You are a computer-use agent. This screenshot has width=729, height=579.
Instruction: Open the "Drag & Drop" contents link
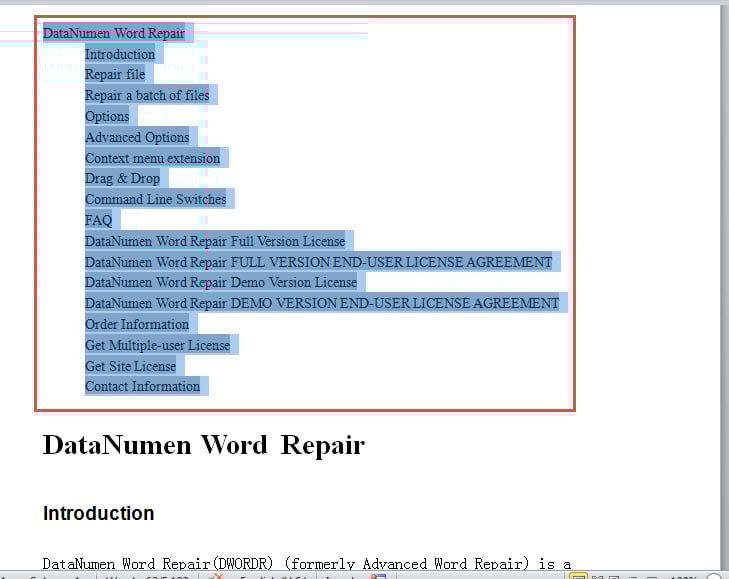click(122, 179)
